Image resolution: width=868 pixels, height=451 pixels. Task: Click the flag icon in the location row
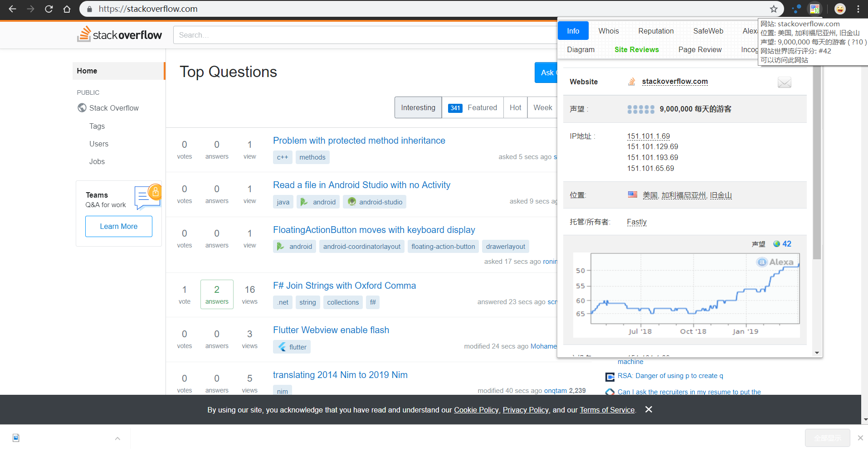pos(632,194)
